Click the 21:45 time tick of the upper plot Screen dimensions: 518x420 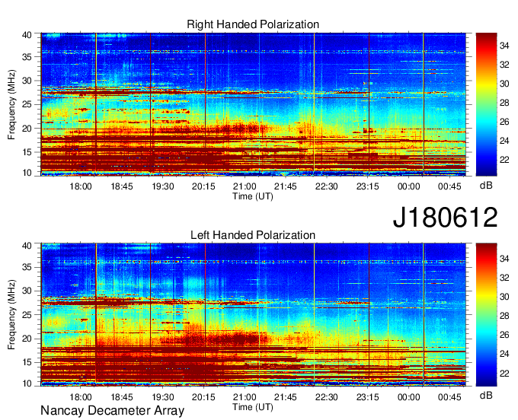pos(286,186)
